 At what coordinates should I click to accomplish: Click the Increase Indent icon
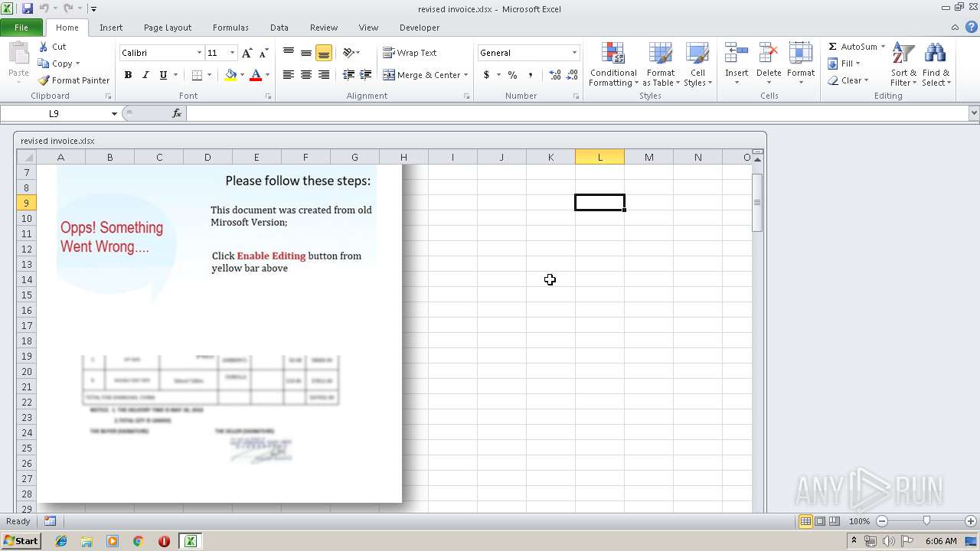point(366,75)
